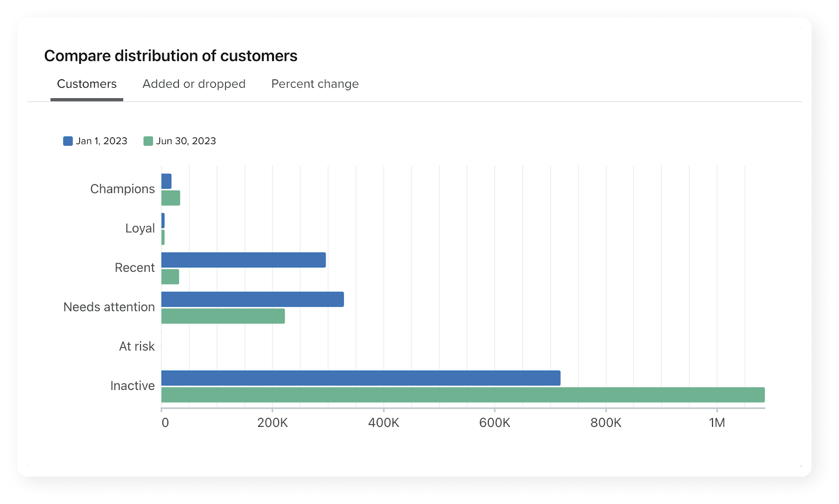This screenshot has width=839, height=504.
Task: Click the 0 x-axis tick label
Action: pyautogui.click(x=165, y=423)
